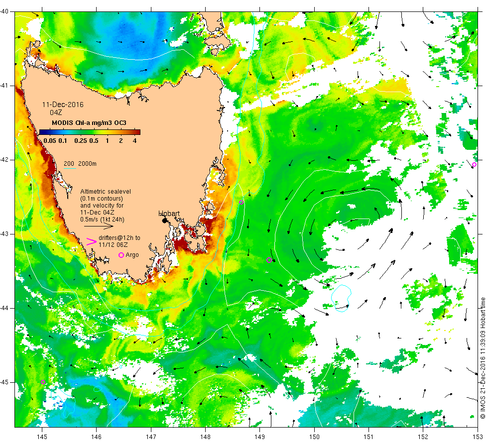Select Argo float marker near 145E, -45
Screen dimensions: 488x448
(43, 382)
